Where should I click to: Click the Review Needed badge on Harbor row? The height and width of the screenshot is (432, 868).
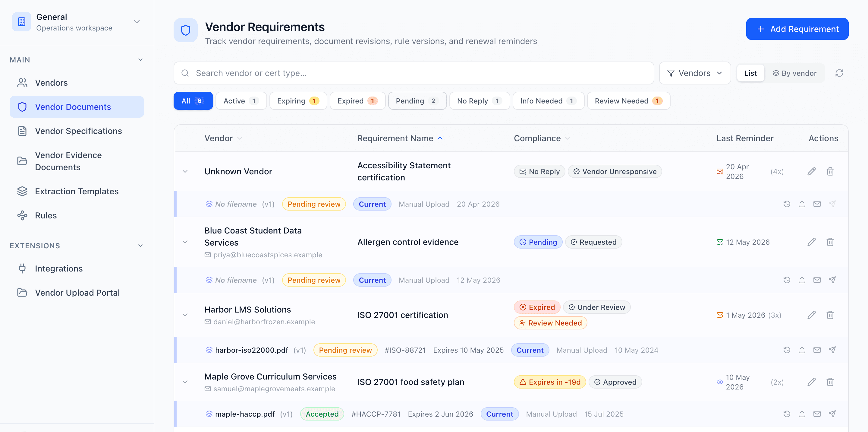[x=550, y=323]
